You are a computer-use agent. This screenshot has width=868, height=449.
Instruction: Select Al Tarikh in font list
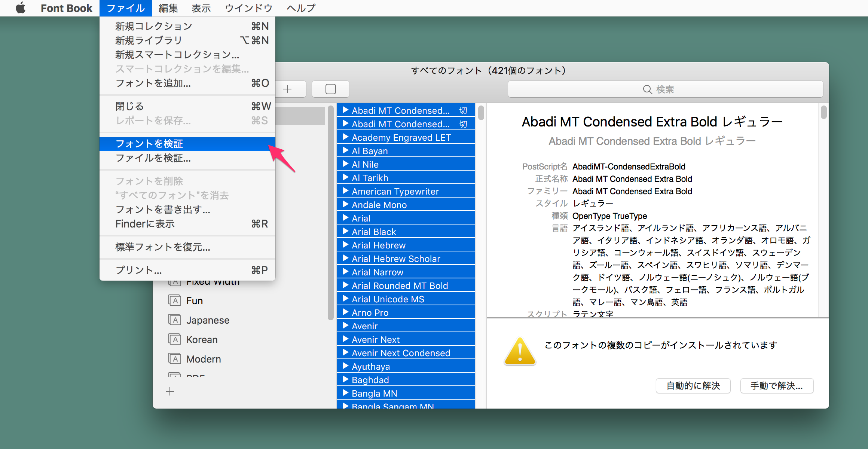406,178
